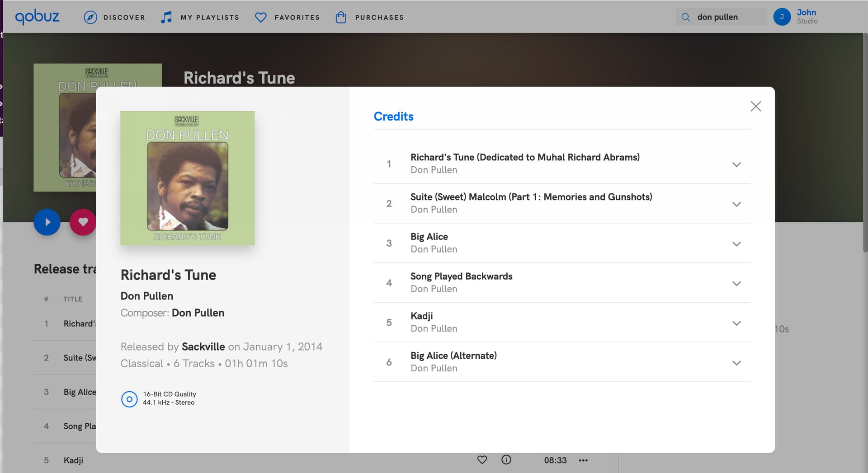Click the page vertical scrollbar
Viewport: 868px width, 473px height.
(x=865, y=142)
